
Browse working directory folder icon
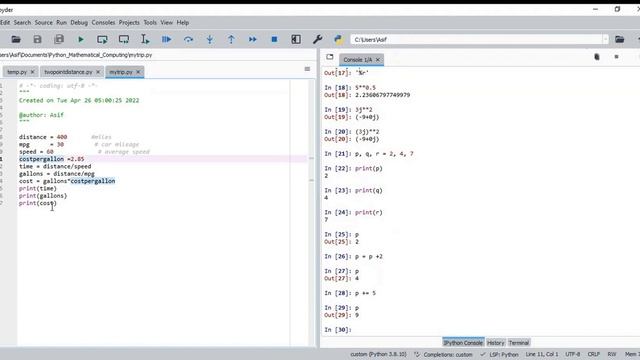tap(619, 40)
